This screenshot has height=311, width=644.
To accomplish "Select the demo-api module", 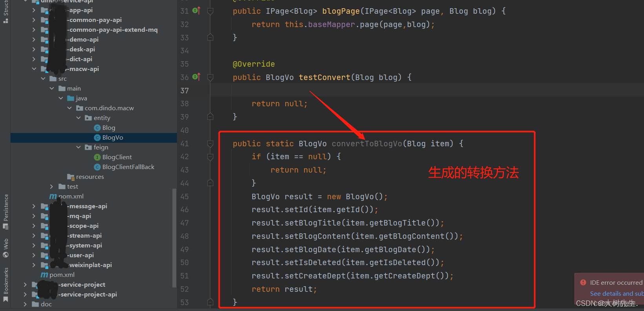I will (82, 40).
